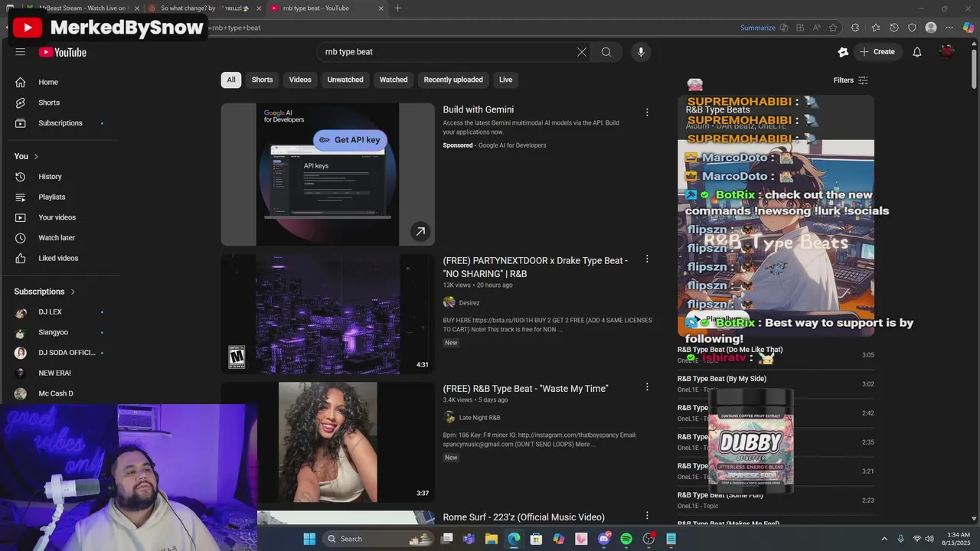
Task: Open more options for Waste My Time video
Action: tap(647, 387)
